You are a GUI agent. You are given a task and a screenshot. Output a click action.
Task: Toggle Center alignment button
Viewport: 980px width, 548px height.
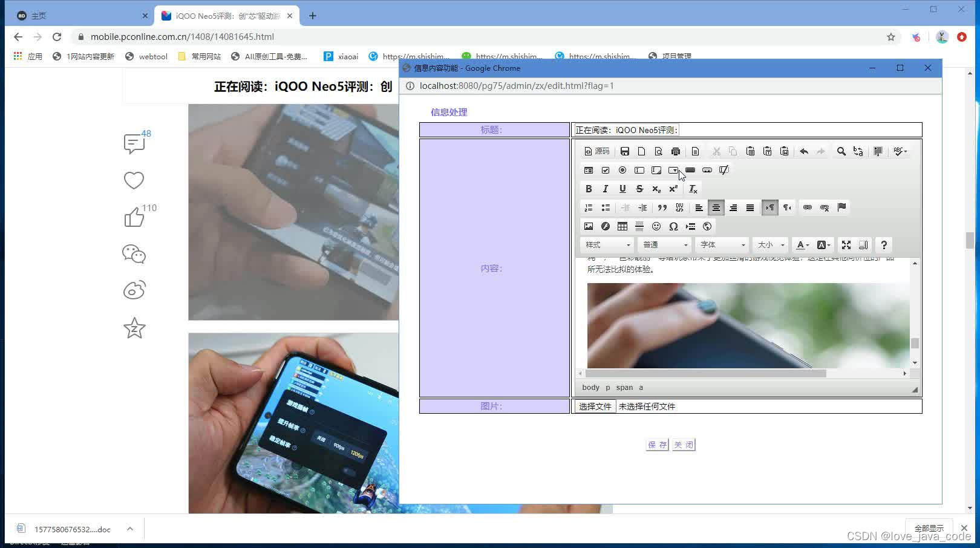(716, 207)
